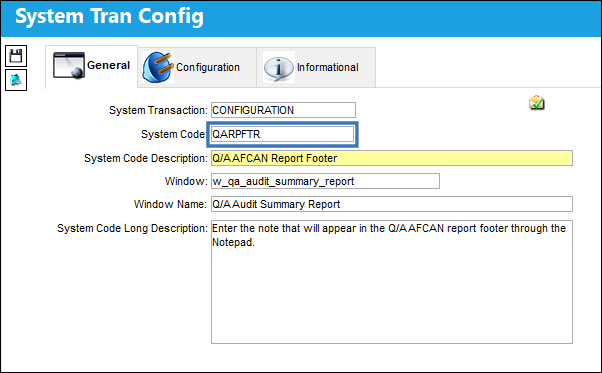Click the System Code Description field
Screen dimensions: 602x373
point(392,158)
